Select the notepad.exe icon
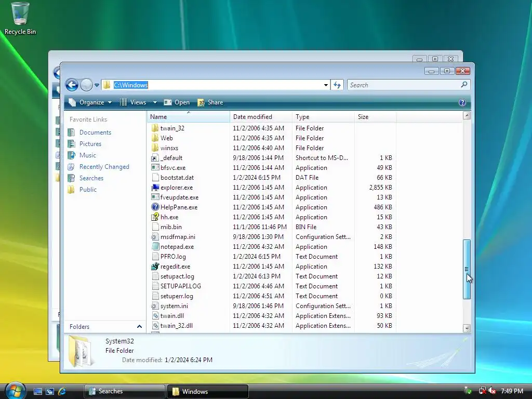This screenshot has width=532, height=399. (x=155, y=247)
